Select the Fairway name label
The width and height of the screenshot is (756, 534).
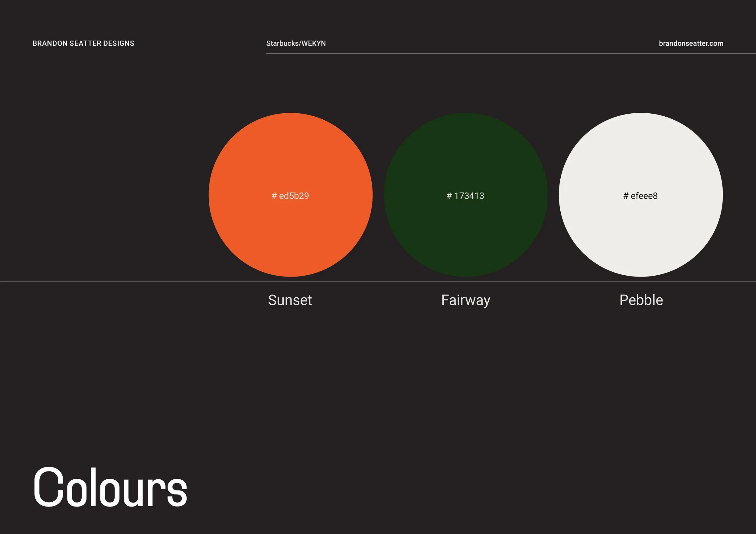click(x=466, y=300)
